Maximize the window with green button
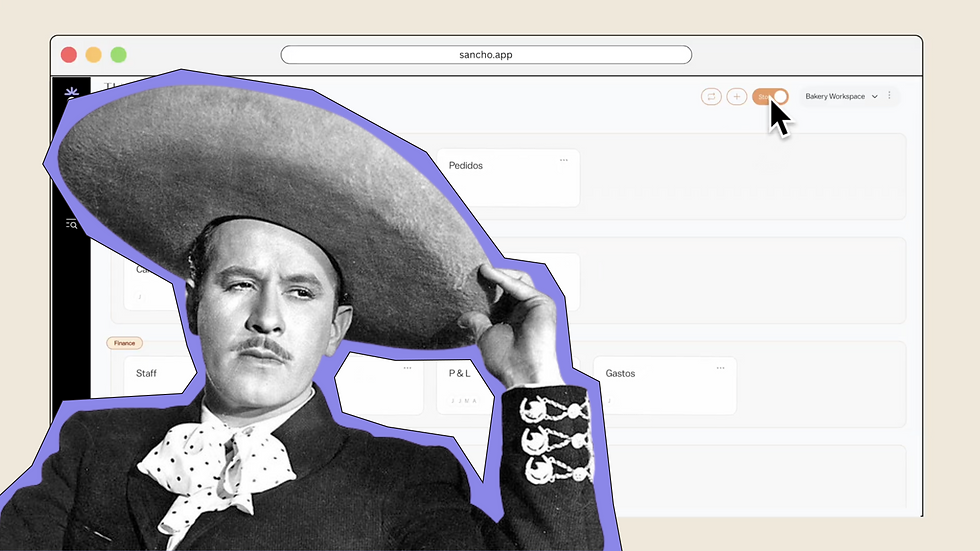This screenshot has height=551, width=980. tap(119, 55)
